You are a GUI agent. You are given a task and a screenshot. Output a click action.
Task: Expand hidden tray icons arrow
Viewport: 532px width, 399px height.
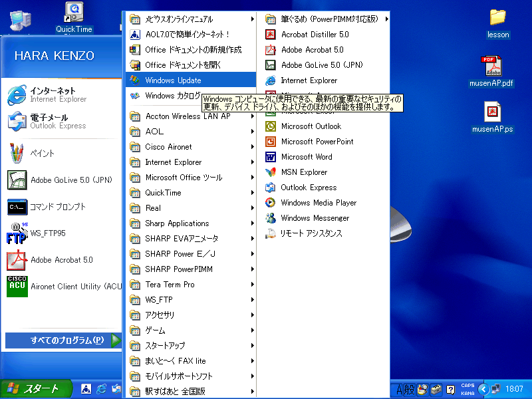point(483,389)
